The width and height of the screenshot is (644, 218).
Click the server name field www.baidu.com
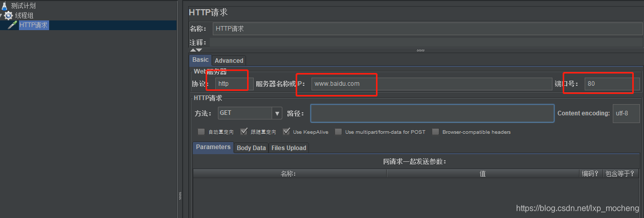pyautogui.click(x=432, y=84)
